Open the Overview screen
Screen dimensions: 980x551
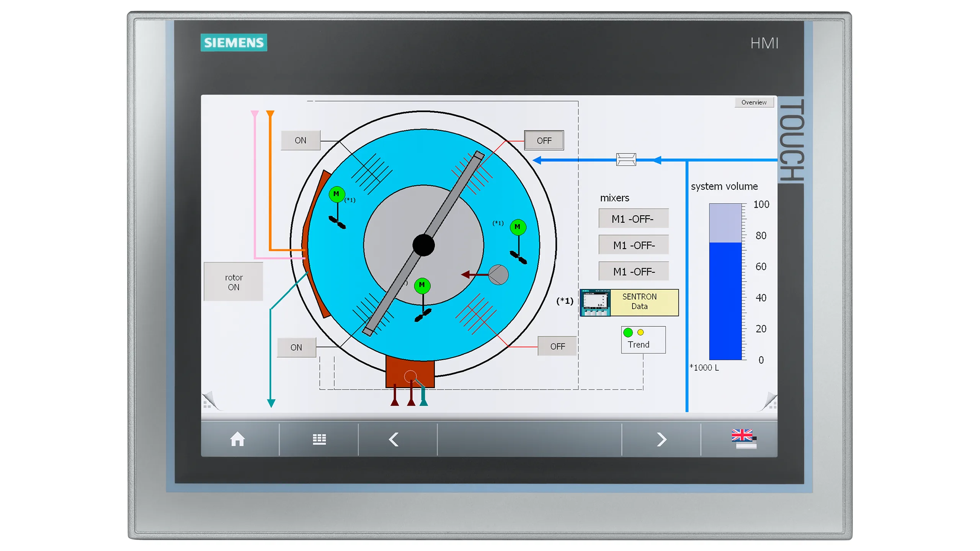[754, 102]
